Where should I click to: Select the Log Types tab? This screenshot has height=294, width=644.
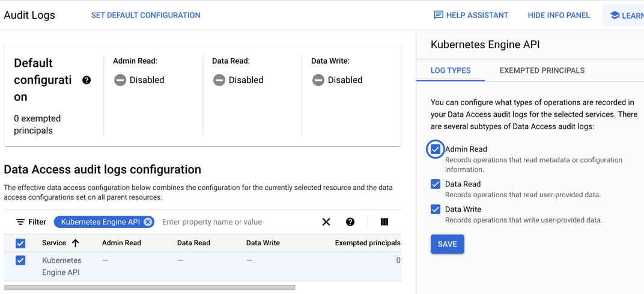click(x=451, y=70)
